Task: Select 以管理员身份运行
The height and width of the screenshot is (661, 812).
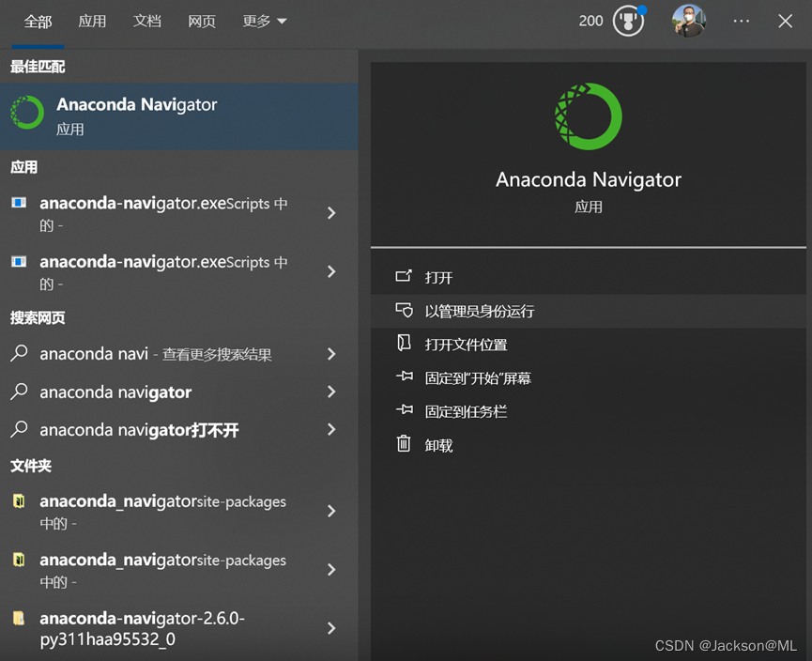Action: pos(589,312)
